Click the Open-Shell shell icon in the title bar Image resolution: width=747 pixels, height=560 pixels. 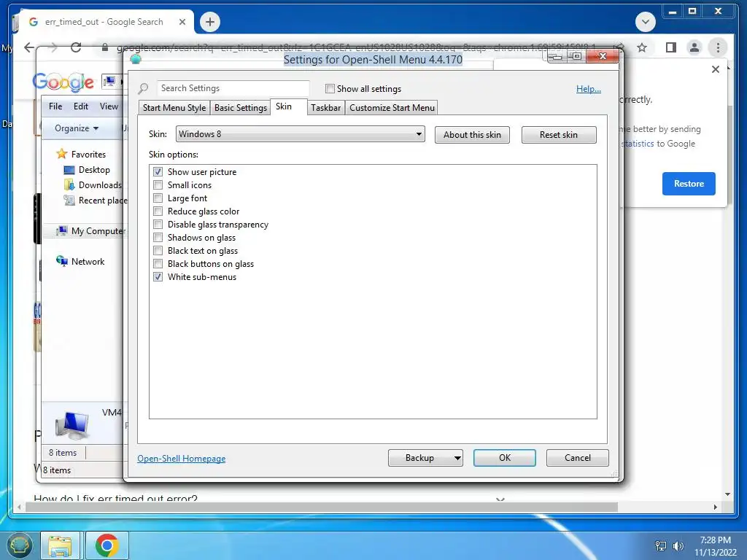(x=136, y=59)
